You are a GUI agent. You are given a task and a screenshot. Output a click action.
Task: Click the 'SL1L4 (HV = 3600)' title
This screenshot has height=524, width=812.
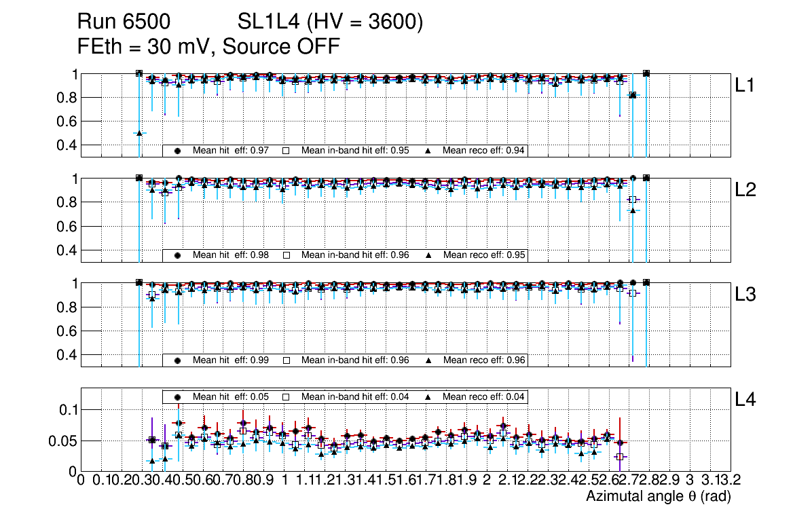(331, 22)
